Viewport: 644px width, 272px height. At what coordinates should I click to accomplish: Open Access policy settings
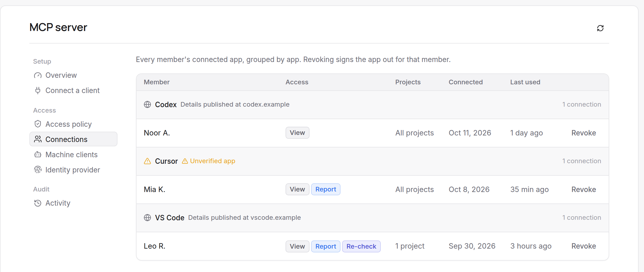point(73,124)
